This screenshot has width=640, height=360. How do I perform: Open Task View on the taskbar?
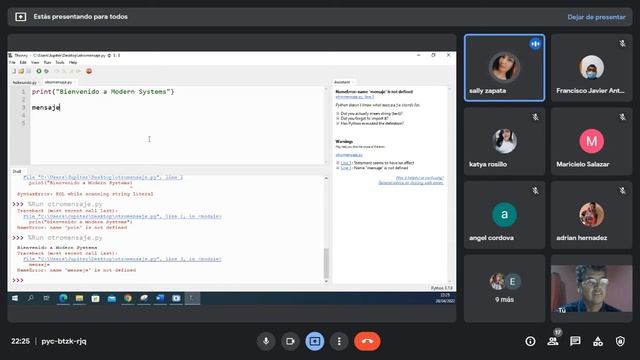(x=47, y=298)
